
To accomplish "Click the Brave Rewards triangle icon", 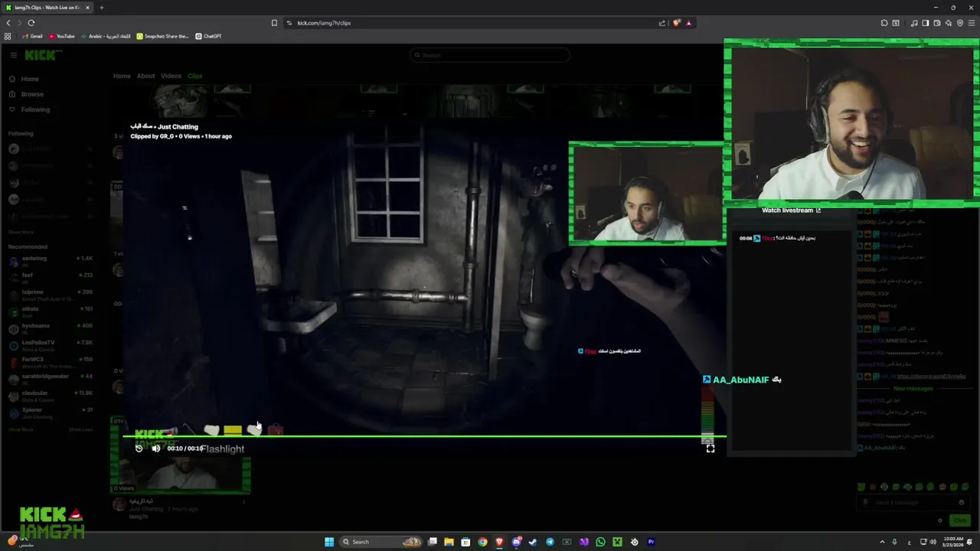I will click(x=688, y=23).
